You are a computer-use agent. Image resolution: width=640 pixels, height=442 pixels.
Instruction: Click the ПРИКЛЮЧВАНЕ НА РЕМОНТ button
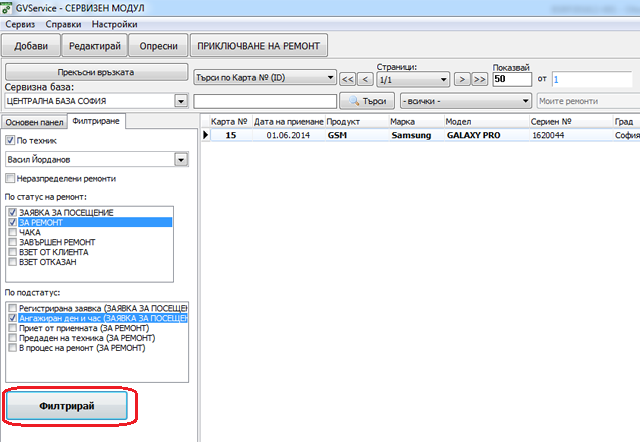click(x=259, y=46)
